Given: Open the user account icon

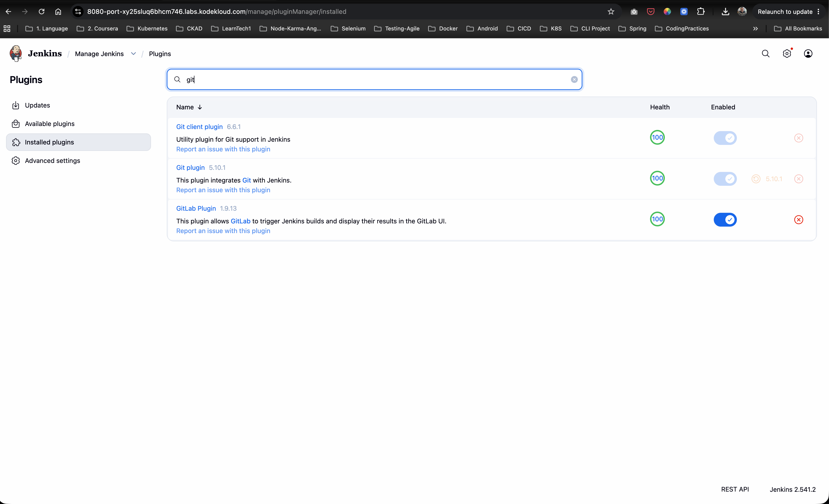Looking at the screenshot, I should click(x=808, y=54).
